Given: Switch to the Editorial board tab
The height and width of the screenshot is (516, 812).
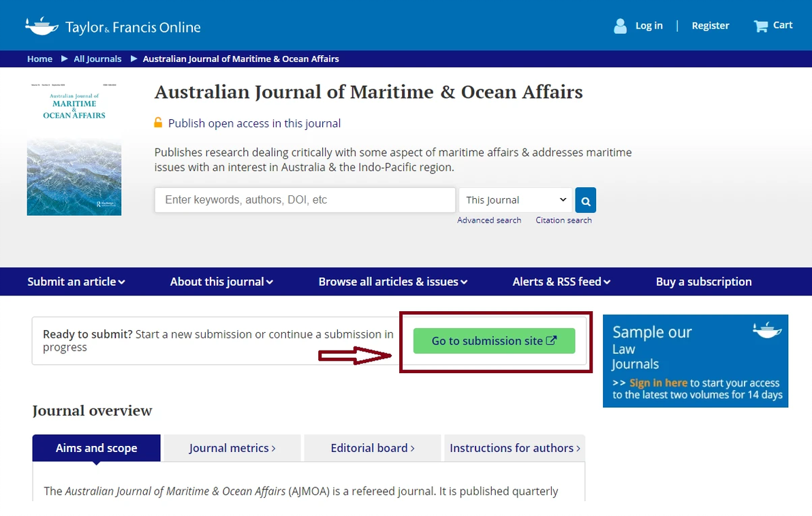Looking at the screenshot, I should (373, 448).
